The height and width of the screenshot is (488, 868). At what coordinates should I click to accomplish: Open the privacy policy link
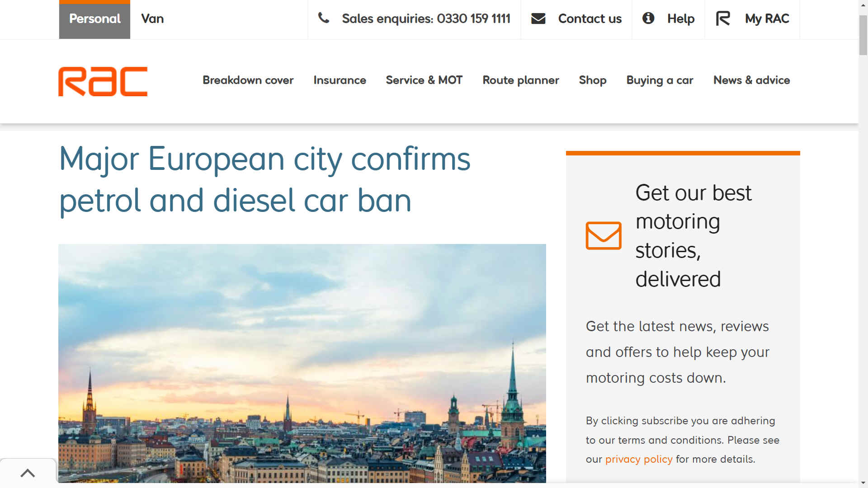[639, 459]
